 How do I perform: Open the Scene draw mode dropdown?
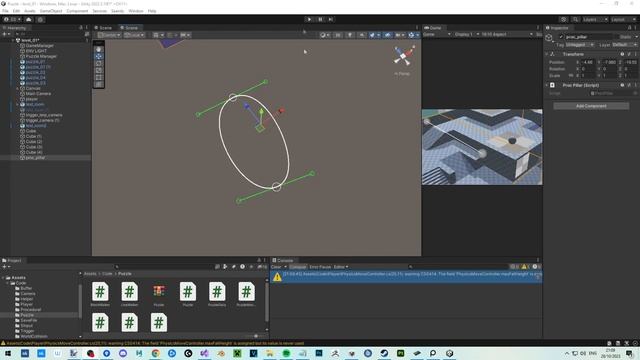(x=325, y=35)
